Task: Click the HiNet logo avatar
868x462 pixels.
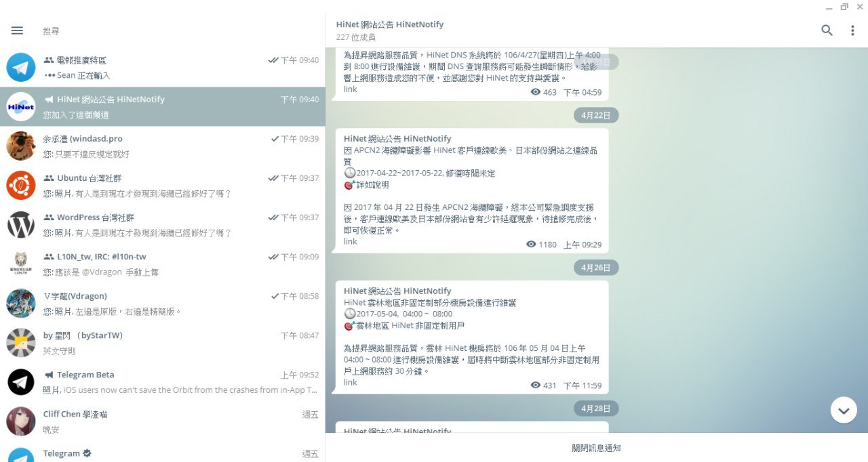Action: pos(21,106)
